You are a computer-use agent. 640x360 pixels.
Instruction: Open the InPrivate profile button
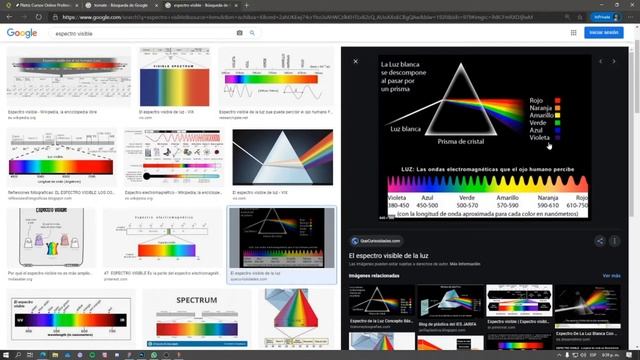click(x=606, y=17)
